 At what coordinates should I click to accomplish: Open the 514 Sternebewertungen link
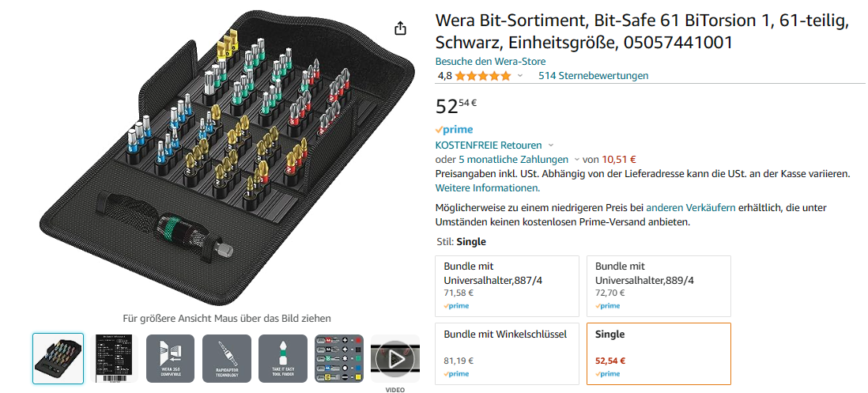(x=593, y=76)
